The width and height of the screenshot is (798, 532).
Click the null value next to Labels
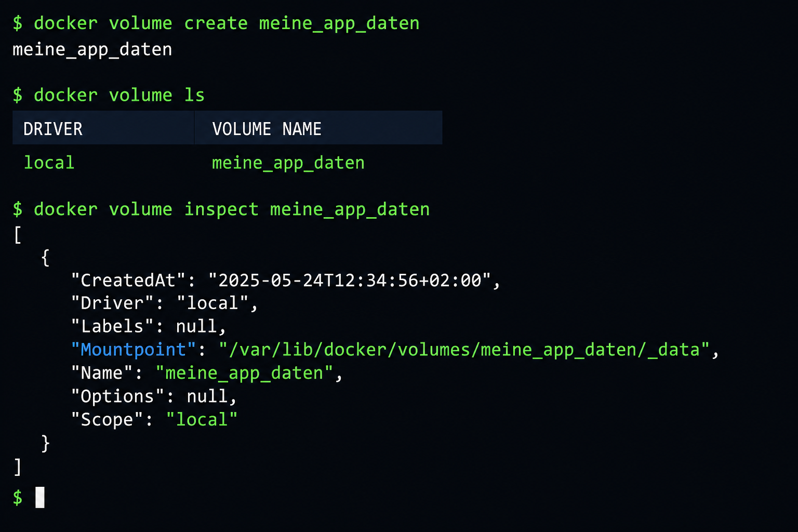click(x=196, y=326)
